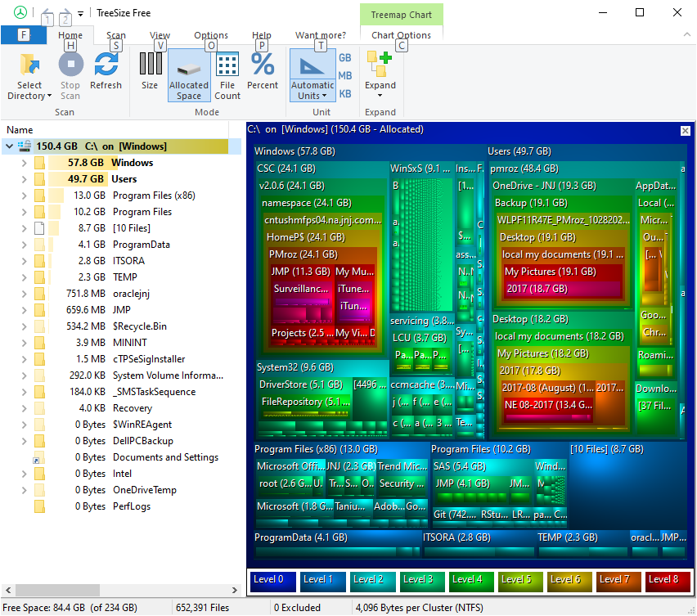Click the oraclejnj folder icon

[x=39, y=294]
